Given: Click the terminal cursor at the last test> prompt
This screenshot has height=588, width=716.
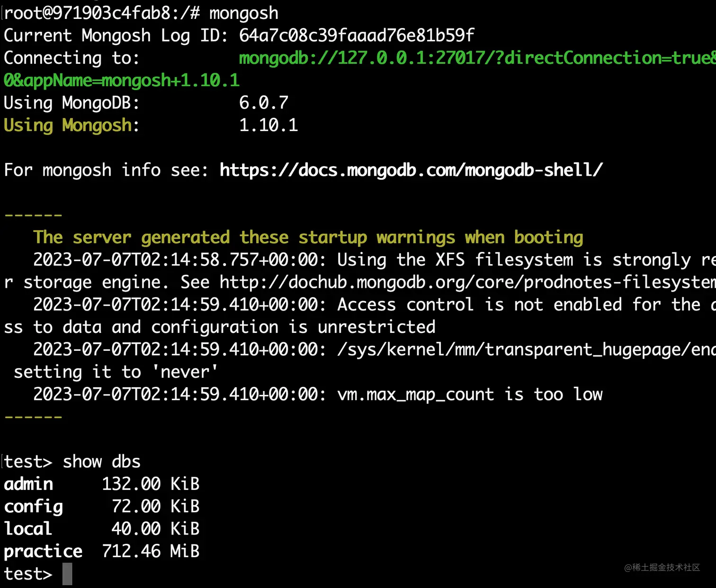Looking at the screenshot, I should pyautogui.click(x=67, y=574).
